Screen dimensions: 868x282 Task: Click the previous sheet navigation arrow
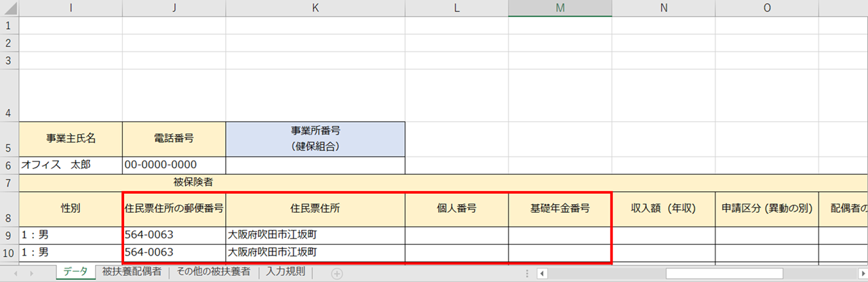tap(15, 273)
